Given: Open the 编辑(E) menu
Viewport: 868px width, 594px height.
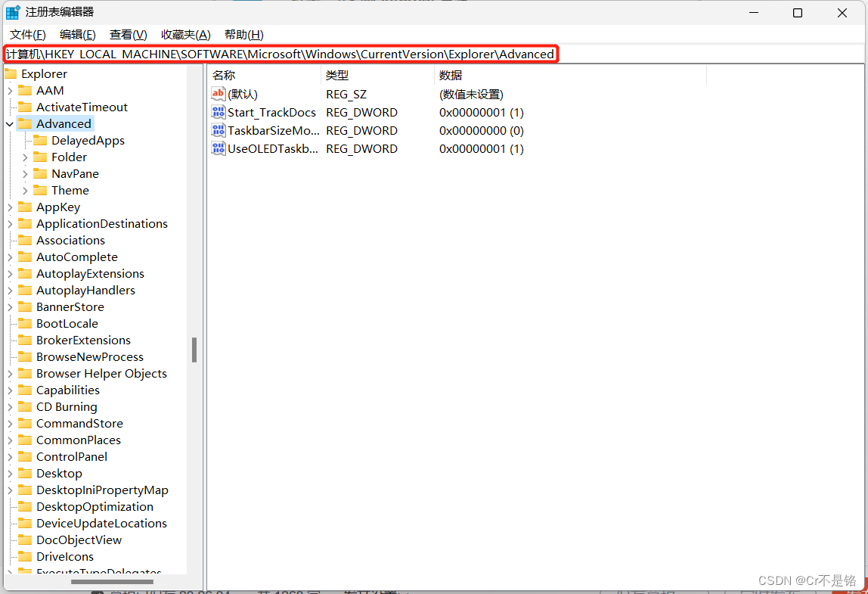Looking at the screenshot, I should pos(77,35).
